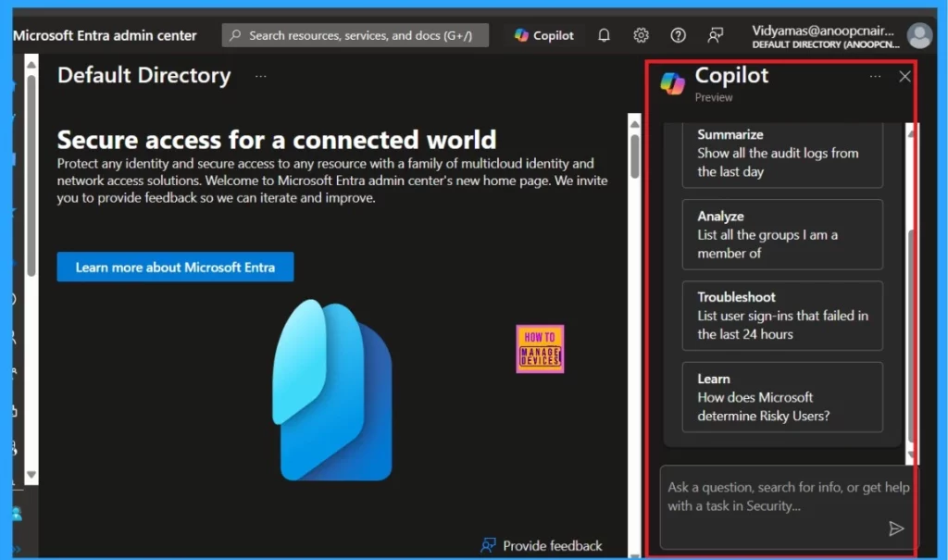The width and height of the screenshot is (948, 560).
Task: Send the Copilot prompt with the arrow icon
Action: (896, 529)
